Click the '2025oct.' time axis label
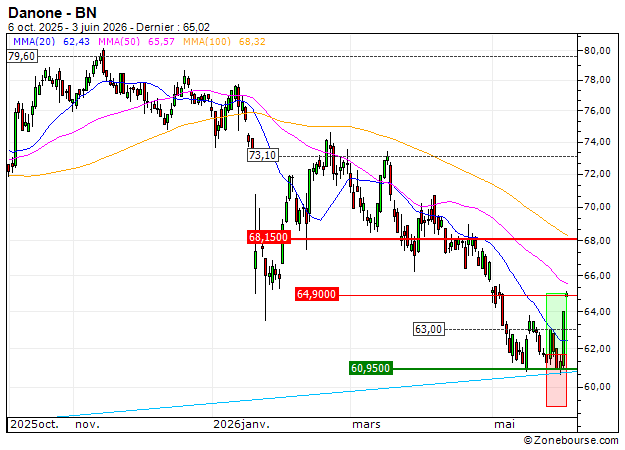 34,424
